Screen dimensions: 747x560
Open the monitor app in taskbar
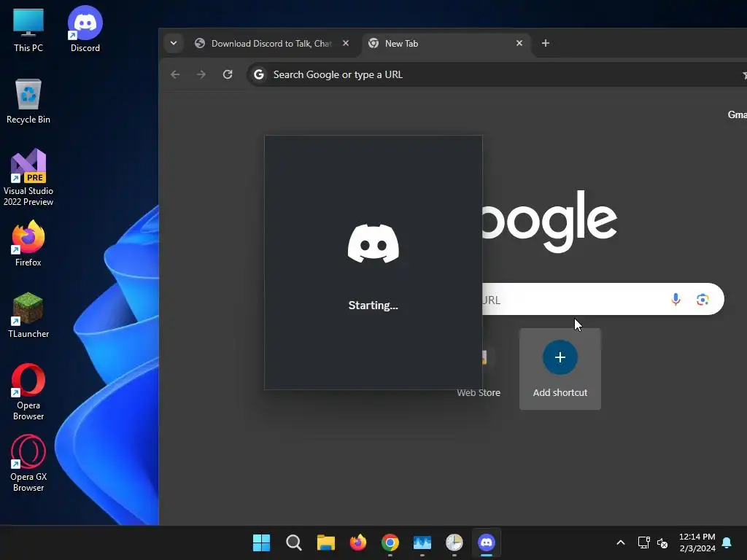[x=422, y=542]
